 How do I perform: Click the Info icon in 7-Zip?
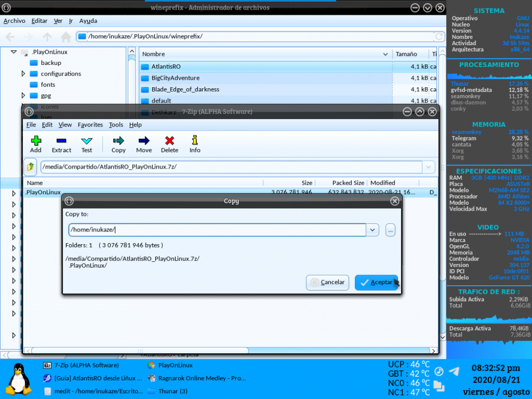point(195,141)
